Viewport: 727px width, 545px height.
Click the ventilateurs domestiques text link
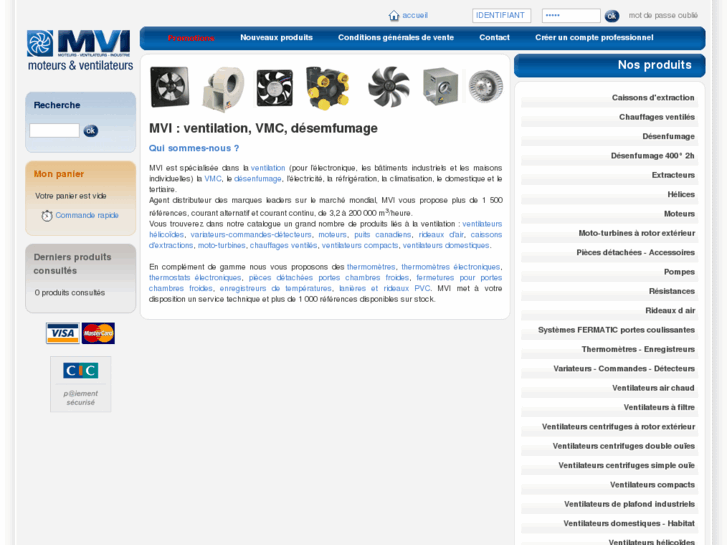[x=446, y=245]
